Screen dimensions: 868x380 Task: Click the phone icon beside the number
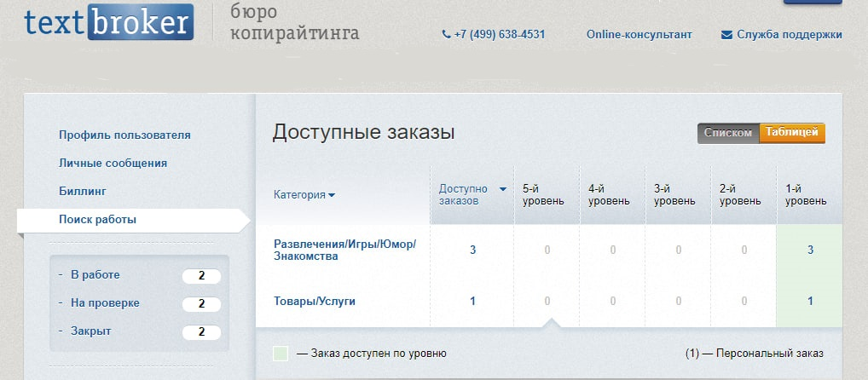[x=446, y=35]
